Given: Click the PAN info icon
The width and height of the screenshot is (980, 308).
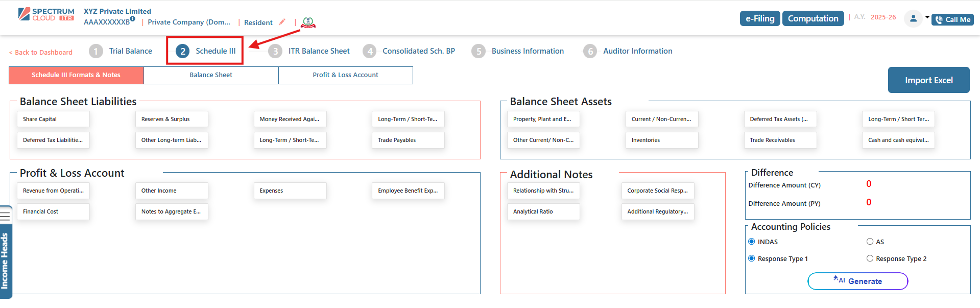Looking at the screenshot, I should click(133, 19).
